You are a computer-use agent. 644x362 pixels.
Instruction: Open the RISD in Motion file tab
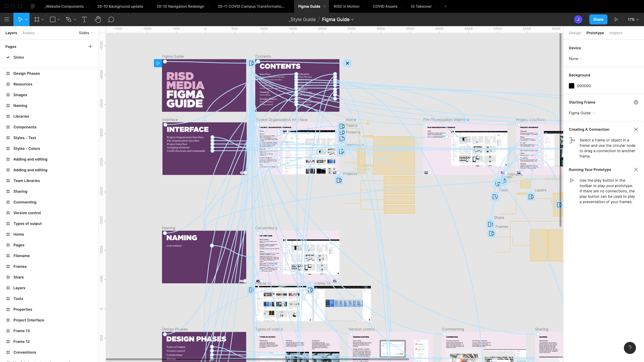pos(346,6)
